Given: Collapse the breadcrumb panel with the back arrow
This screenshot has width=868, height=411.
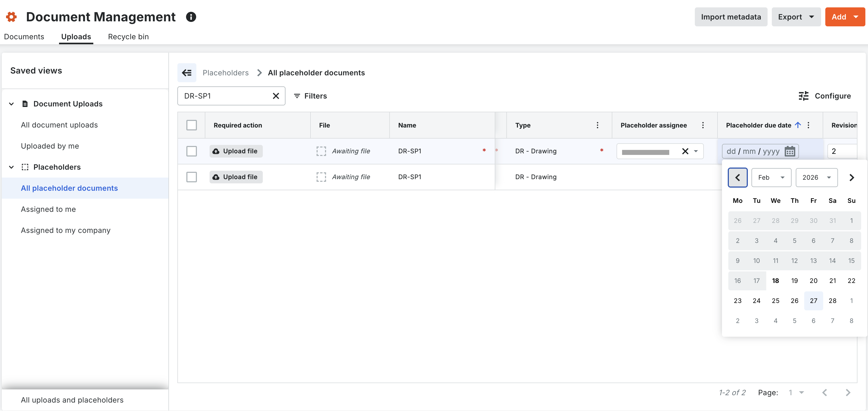Looking at the screenshot, I should [187, 72].
